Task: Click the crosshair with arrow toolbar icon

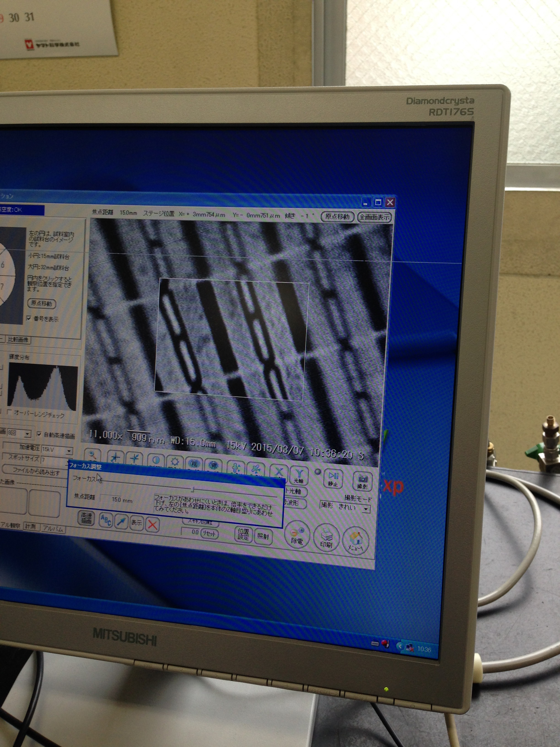Action: [134, 459]
